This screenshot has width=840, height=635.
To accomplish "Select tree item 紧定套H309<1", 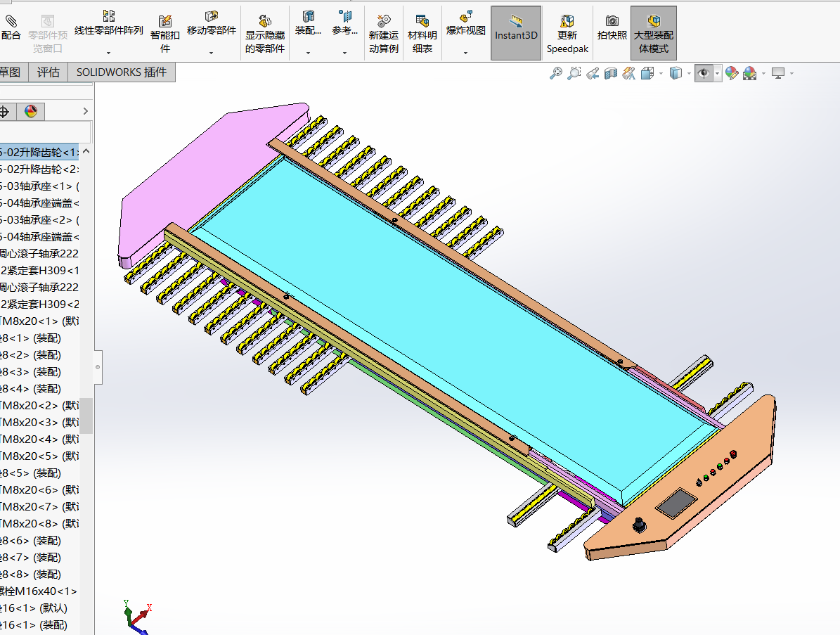I will [39, 271].
